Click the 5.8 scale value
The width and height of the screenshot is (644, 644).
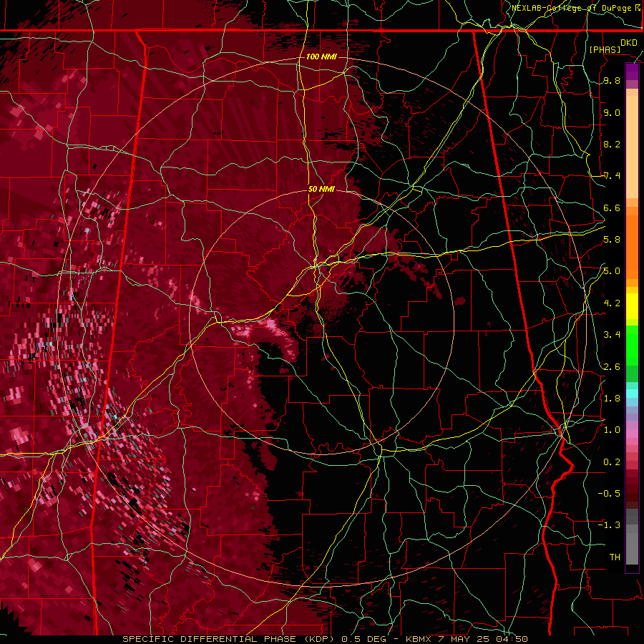(612, 240)
